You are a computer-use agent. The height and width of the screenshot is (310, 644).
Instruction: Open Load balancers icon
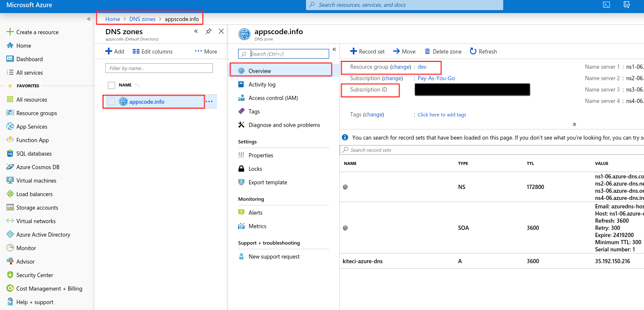tap(10, 194)
